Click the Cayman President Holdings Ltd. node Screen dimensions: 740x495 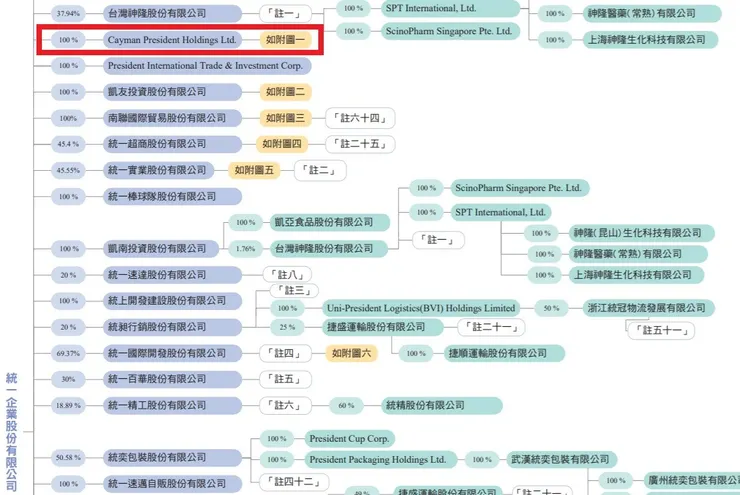(x=172, y=40)
